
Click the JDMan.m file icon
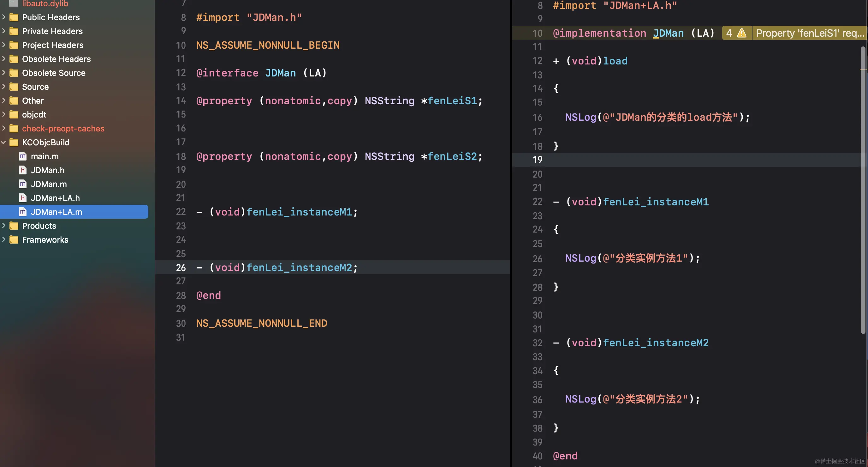(x=23, y=184)
